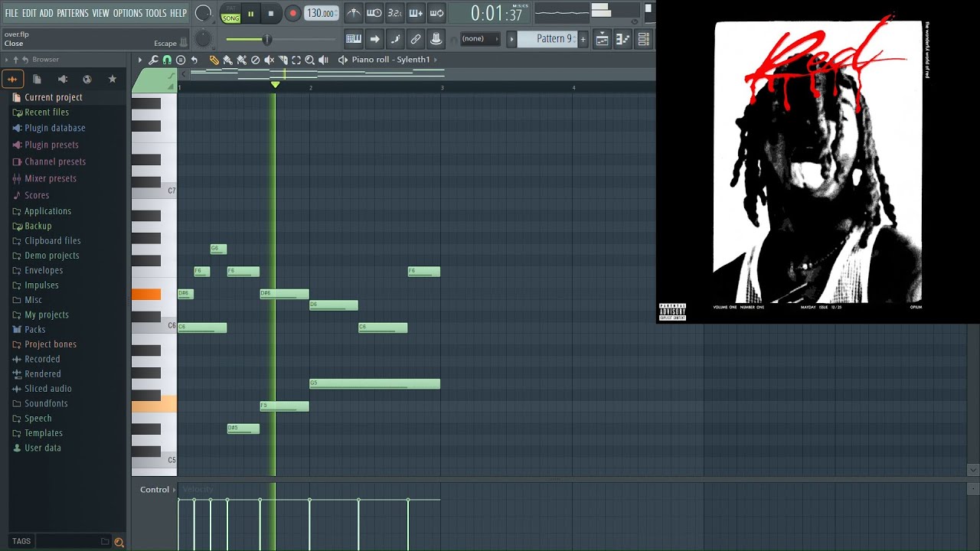
Task: Click the record button
Action: point(292,14)
